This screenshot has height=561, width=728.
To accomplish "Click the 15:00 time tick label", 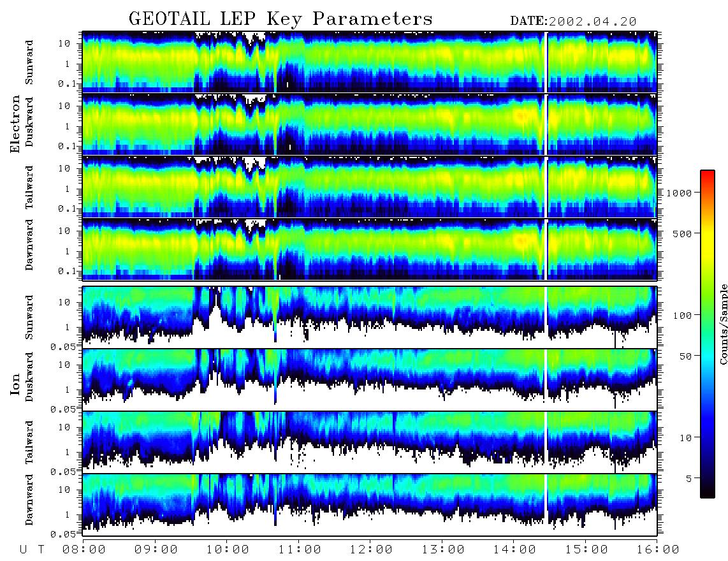I will [x=586, y=550].
